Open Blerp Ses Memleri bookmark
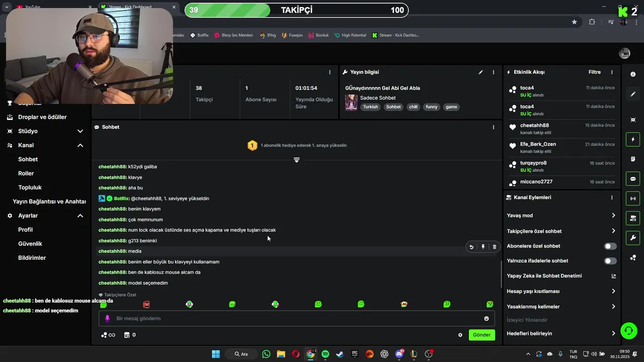The image size is (644, 362). pyautogui.click(x=233, y=35)
